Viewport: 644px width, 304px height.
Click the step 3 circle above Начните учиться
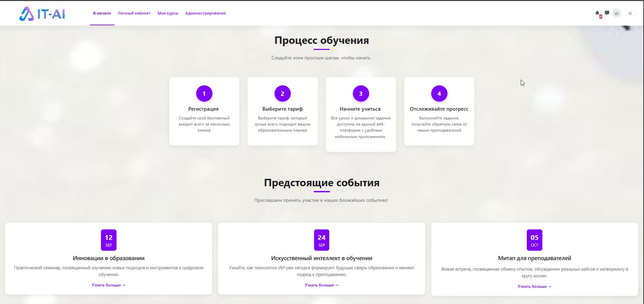(x=361, y=93)
